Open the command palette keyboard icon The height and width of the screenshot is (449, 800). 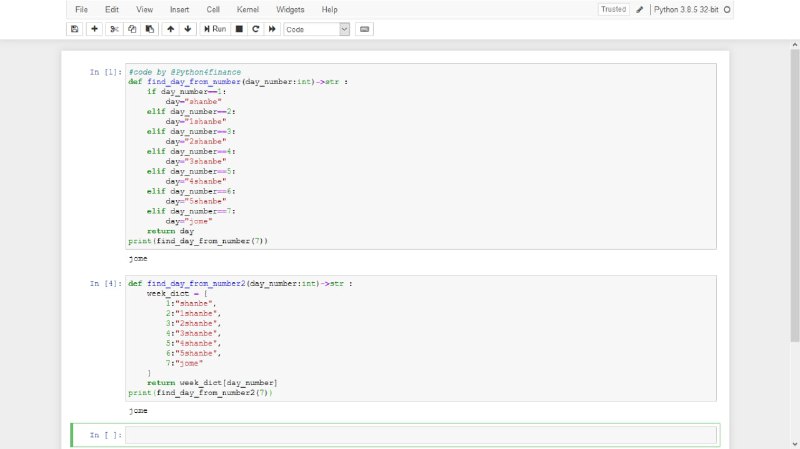point(364,29)
